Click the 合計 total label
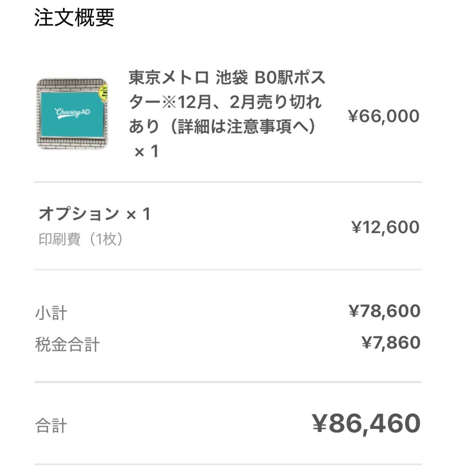This screenshot has height=476, width=456. [x=51, y=425]
